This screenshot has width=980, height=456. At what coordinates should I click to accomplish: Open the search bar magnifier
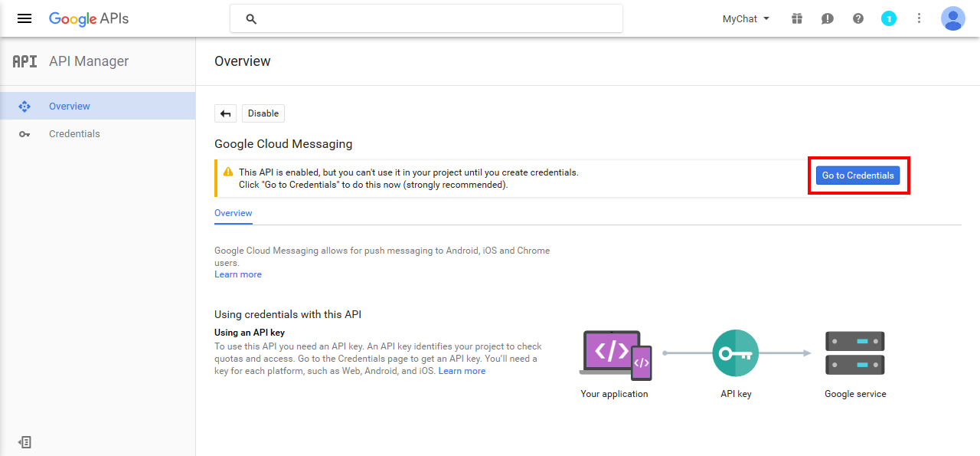[x=251, y=18]
